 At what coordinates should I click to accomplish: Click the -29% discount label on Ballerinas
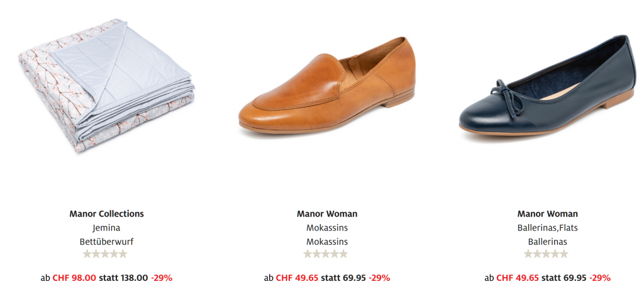(x=599, y=278)
